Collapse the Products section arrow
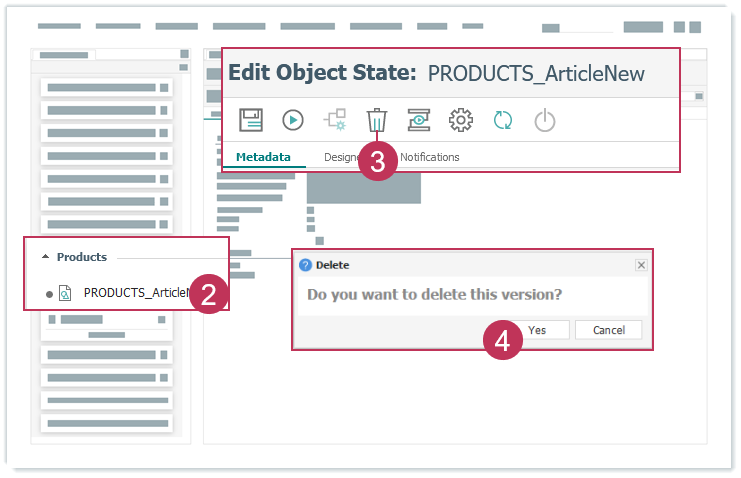The image size is (741, 478). [x=45, y=257]
